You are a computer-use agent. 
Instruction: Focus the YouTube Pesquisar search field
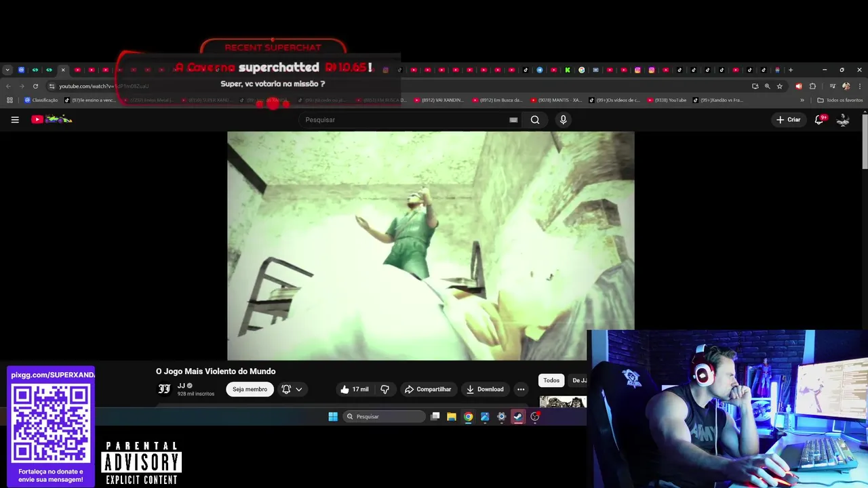pyautogui.click(x=410, y=120)
